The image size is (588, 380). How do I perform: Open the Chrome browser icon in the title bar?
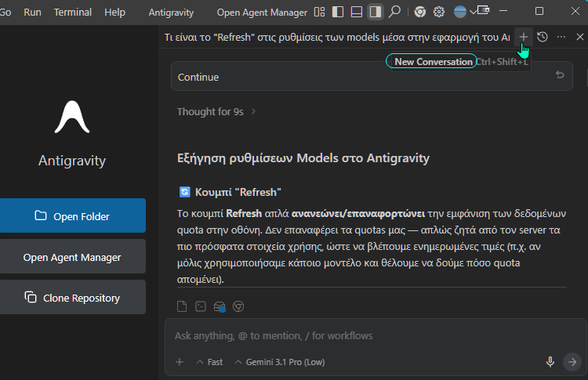click(x=420, y=12)
